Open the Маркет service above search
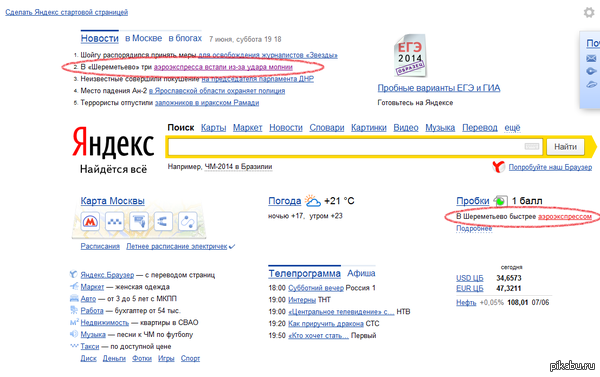This screenshot has width=600, height=377. [248, 128]
